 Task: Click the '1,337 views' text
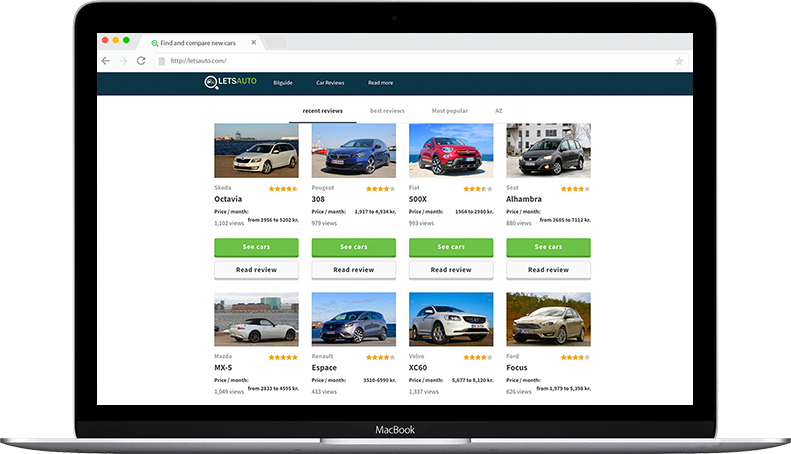tap(424, 391)
